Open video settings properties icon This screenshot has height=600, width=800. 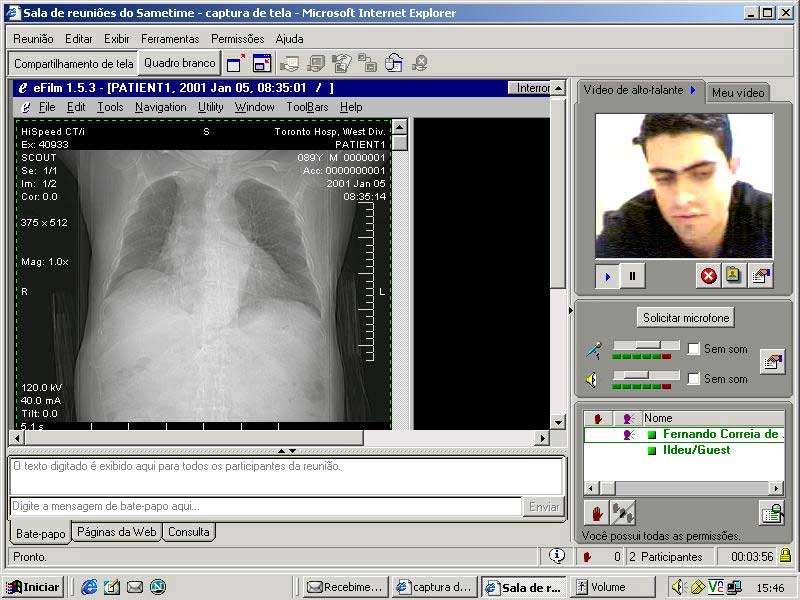point(761,276)
